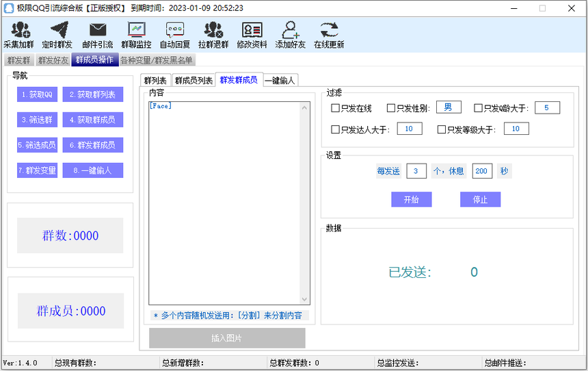Switch to the 群成员列表 sub-tab

click(193, 80)
